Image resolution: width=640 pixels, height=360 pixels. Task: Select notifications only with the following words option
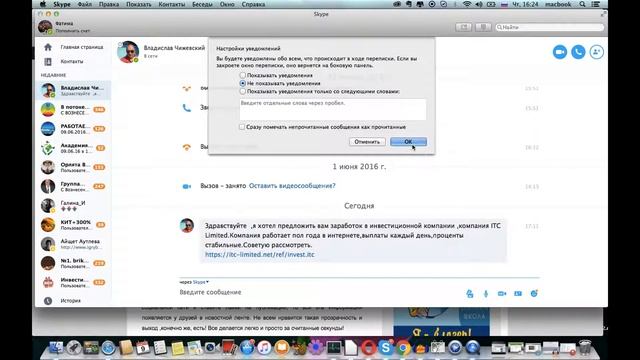242,91
